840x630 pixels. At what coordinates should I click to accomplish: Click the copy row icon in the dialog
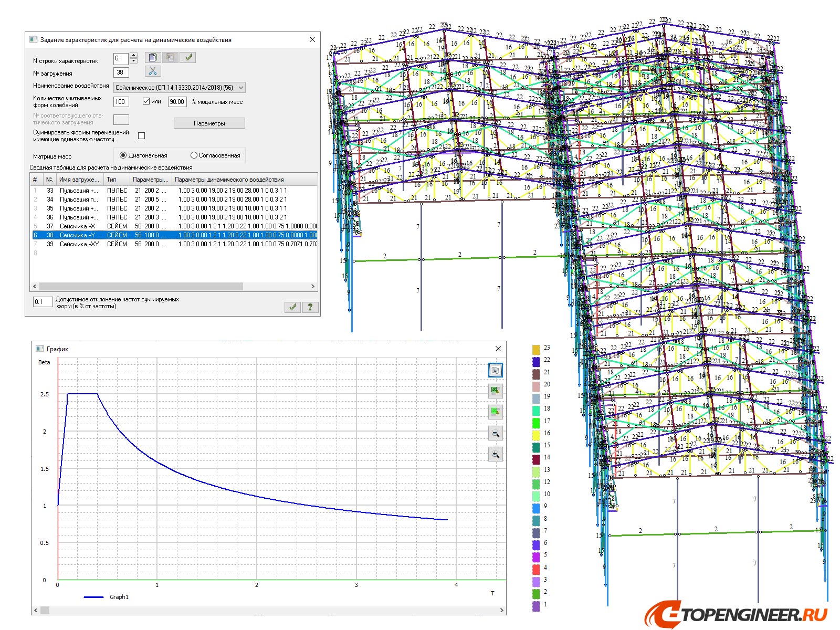tap(153, 57)
